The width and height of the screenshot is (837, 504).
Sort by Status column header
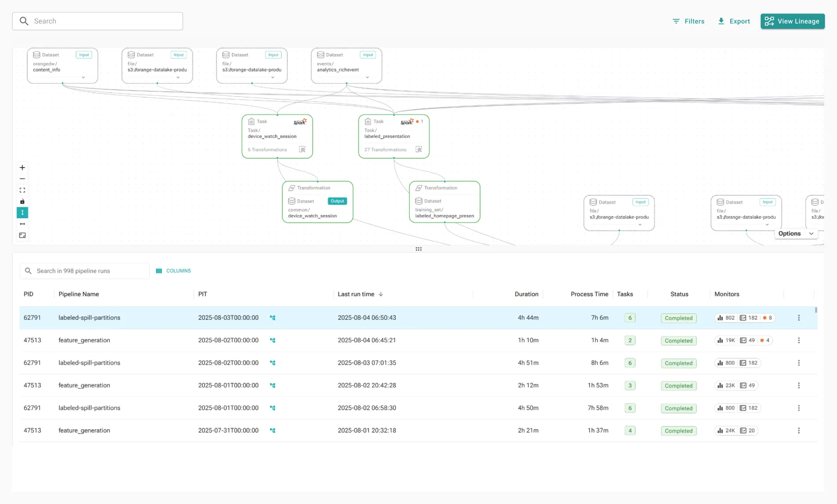679,294
